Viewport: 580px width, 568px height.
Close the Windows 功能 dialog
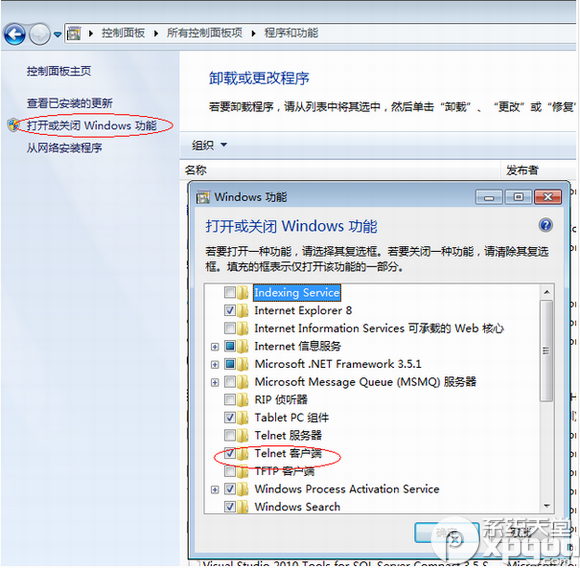548,197
